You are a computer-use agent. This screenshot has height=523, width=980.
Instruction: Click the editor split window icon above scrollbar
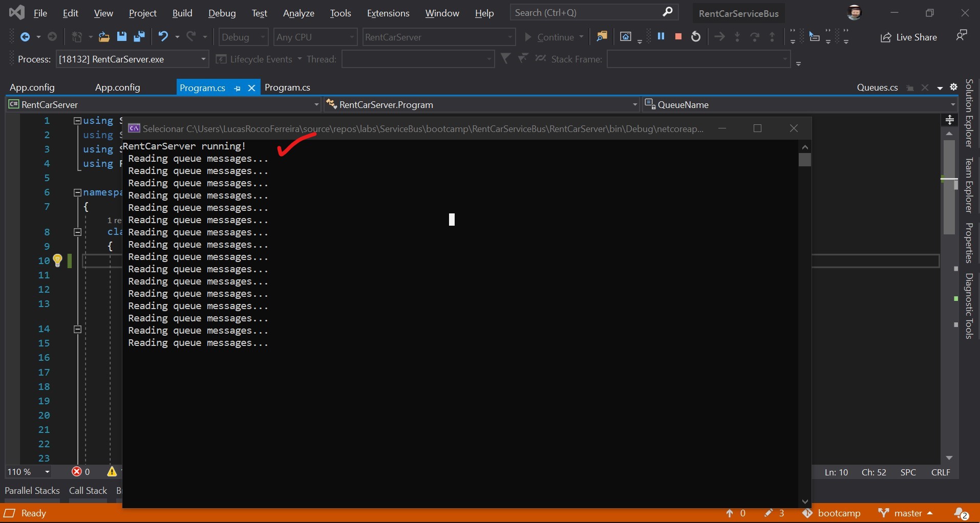950,120
